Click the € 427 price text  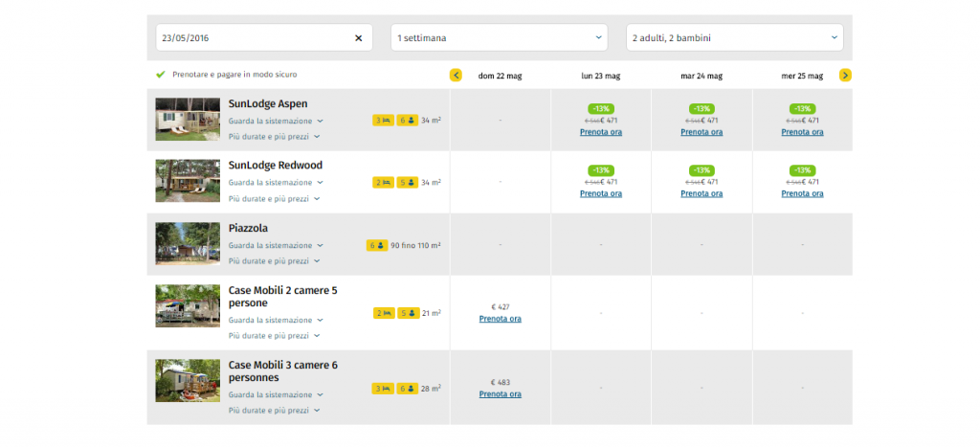tap(500, 306)
